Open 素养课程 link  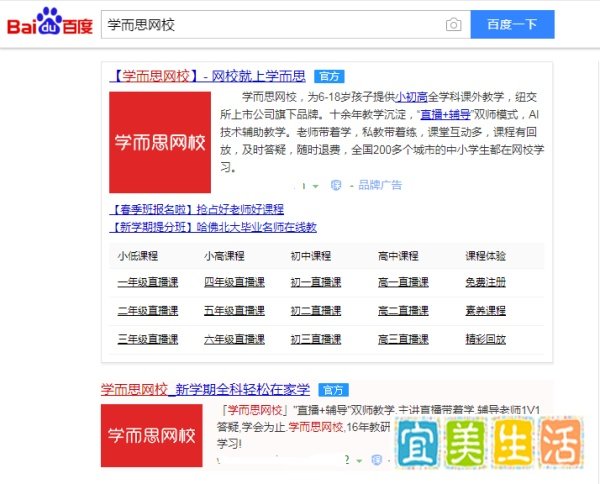coord(486,311)
